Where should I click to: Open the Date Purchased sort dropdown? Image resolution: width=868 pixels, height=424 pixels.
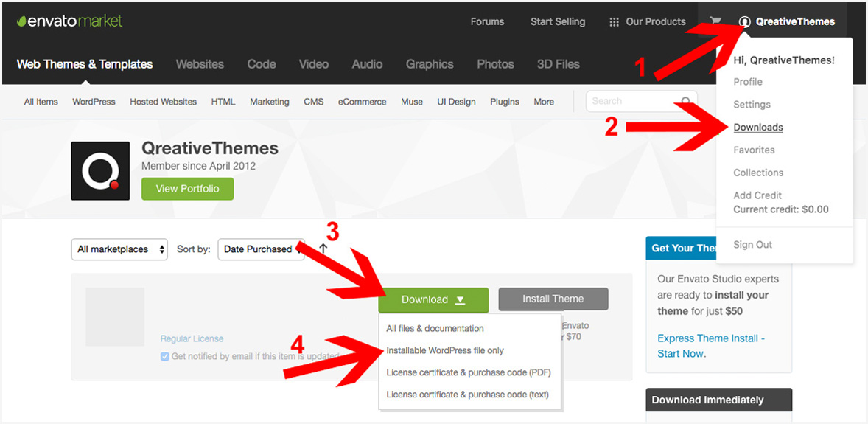coord(262,249)
